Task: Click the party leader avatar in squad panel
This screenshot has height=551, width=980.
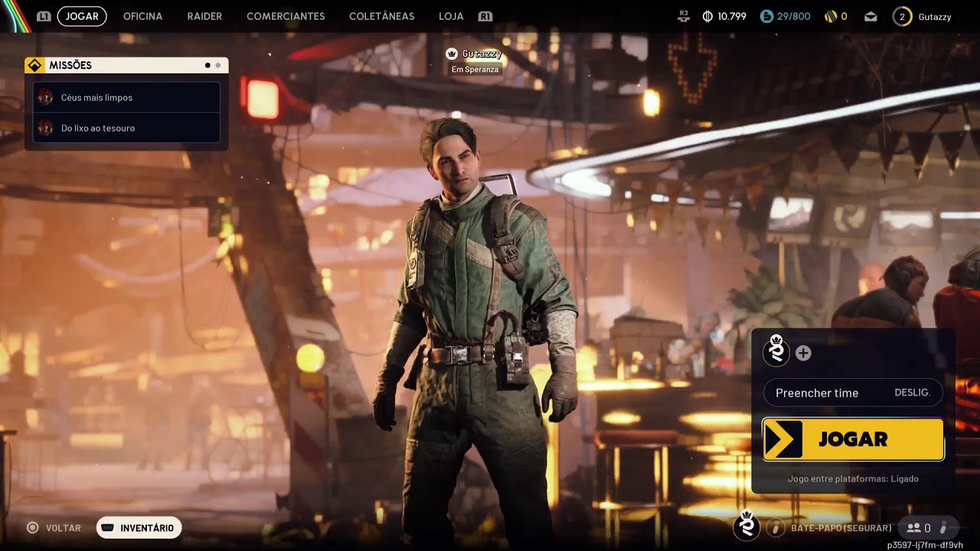Action: click(x=777, y=350)
